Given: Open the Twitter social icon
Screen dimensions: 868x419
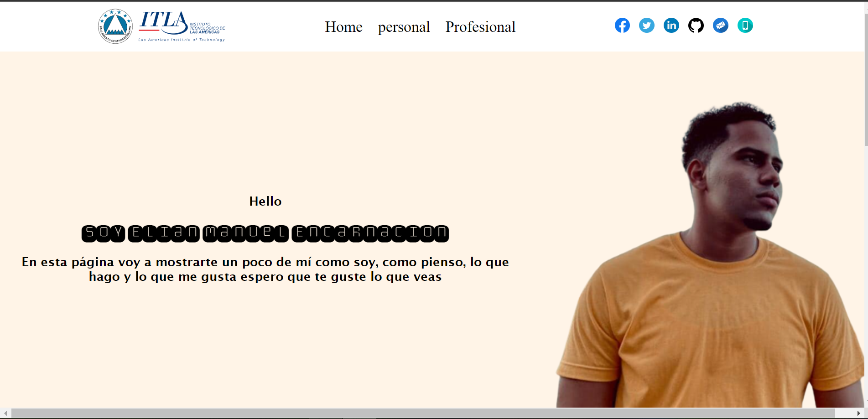Looking at the screenshot, I should pos(647,26).
